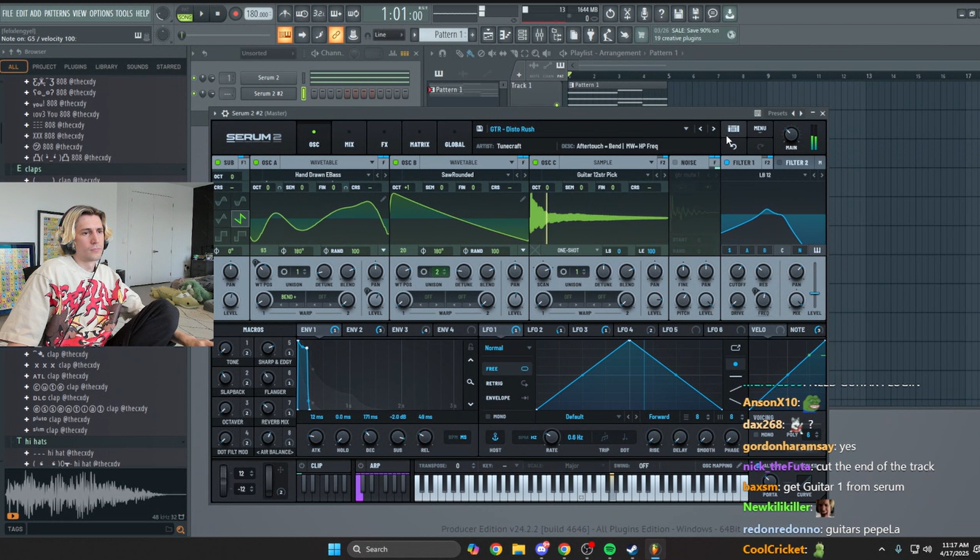Image resolution: width=980 pixels, height=560 pixels.
Task: Open the SawRounded wavetable dropdown
Action: [458, 175]
